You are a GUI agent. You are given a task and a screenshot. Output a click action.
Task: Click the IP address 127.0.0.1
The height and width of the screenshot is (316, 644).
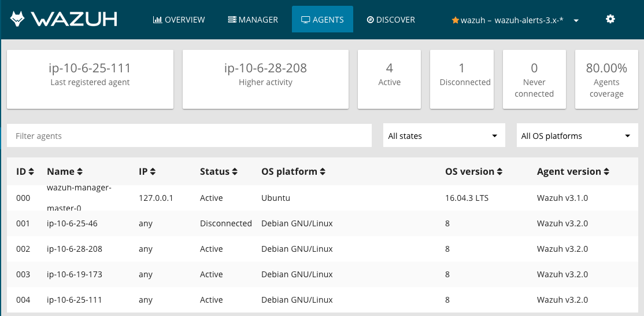point(156,198)
